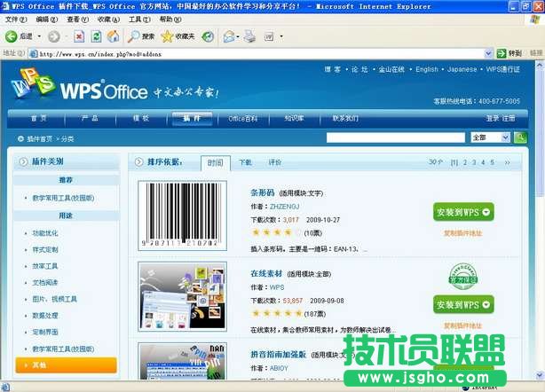Open the 文件 (File) menu
Screen dimensions: 545x392
(16, 20)
